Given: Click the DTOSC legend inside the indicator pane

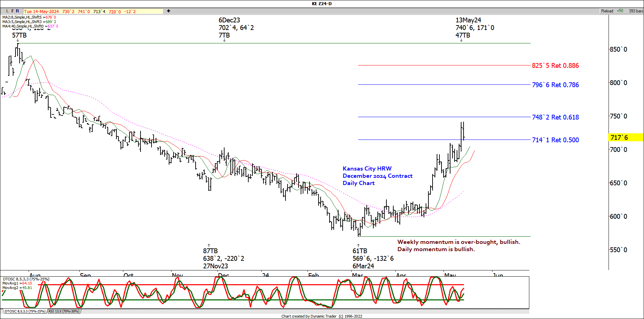Looking at the screenshot, I should pos(26,279).
